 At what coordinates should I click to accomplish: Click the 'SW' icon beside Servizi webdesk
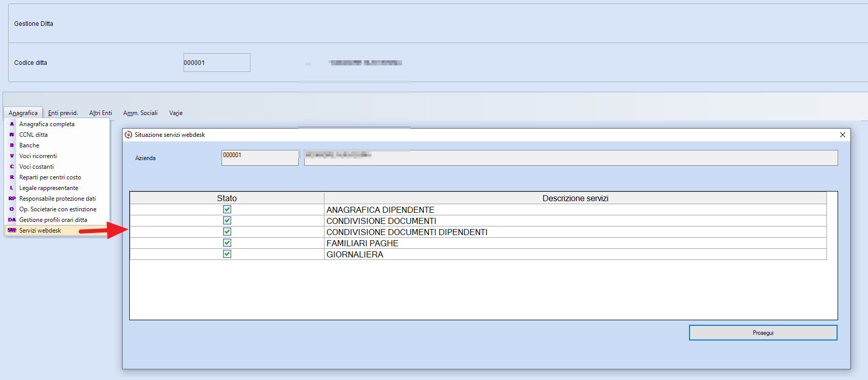(12, 231)
